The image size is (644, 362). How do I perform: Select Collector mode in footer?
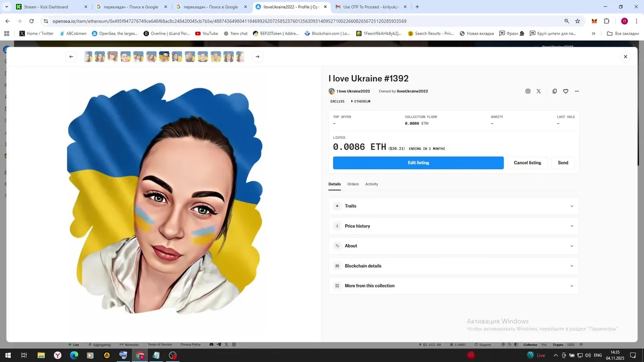(x=530, y=345)
